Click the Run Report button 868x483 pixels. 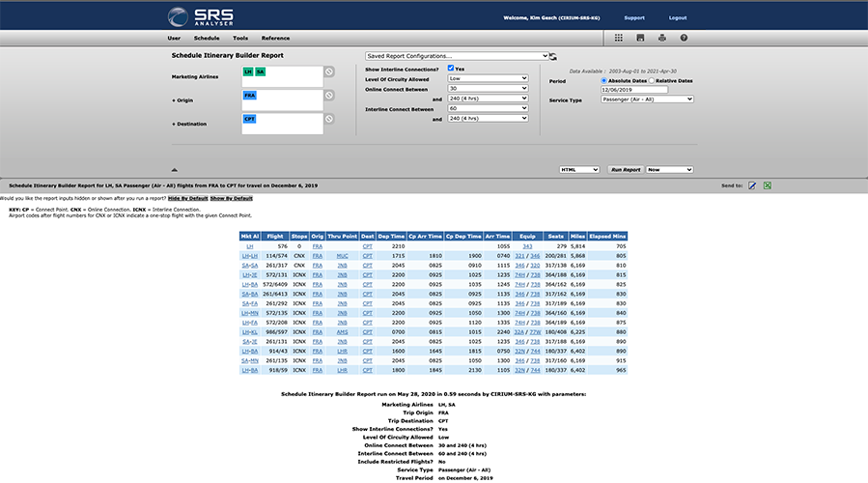626,169
